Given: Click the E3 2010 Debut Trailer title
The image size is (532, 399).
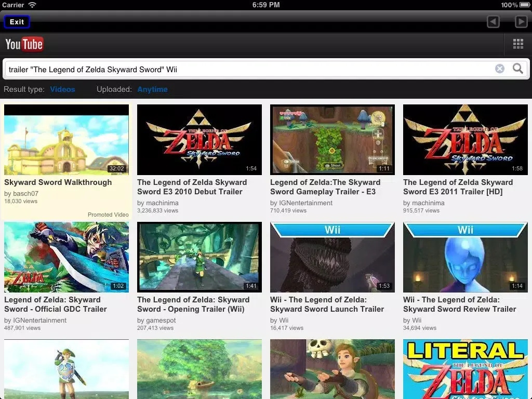Looking at the screenshot, I should (192, 187).
